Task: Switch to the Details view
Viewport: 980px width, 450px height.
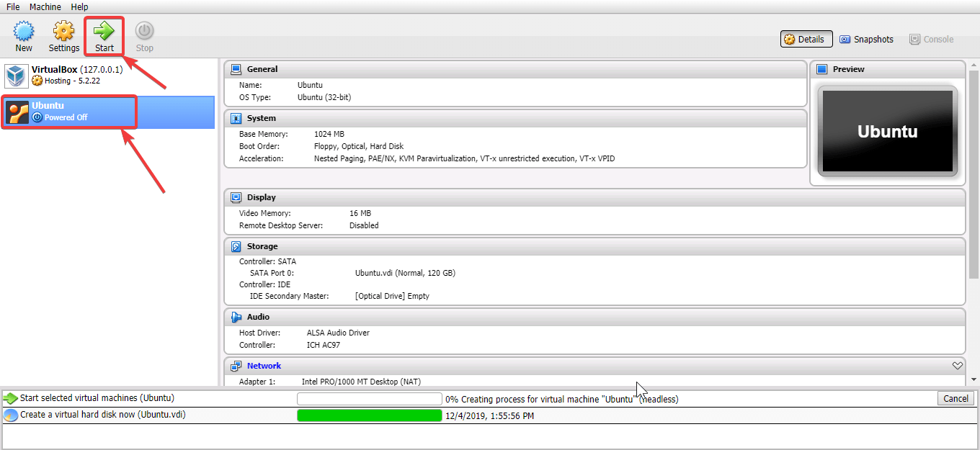Action: pyautogui.click(x=806, y=39)
